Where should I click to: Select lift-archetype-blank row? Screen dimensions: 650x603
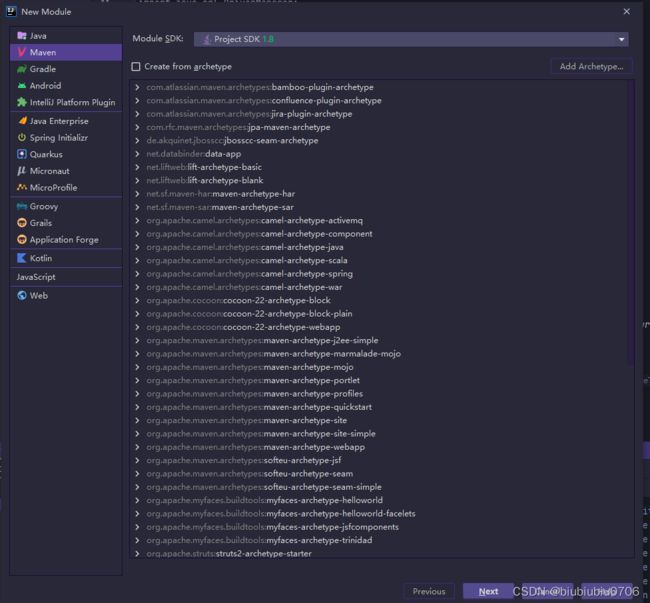[382, 180]
